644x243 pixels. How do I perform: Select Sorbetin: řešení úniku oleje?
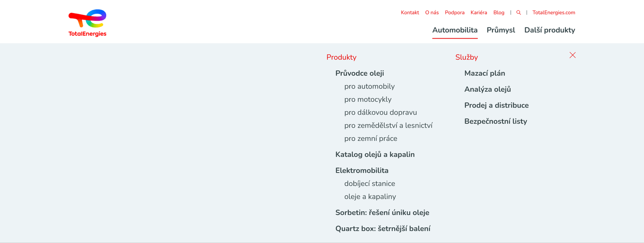coord(382,212)
